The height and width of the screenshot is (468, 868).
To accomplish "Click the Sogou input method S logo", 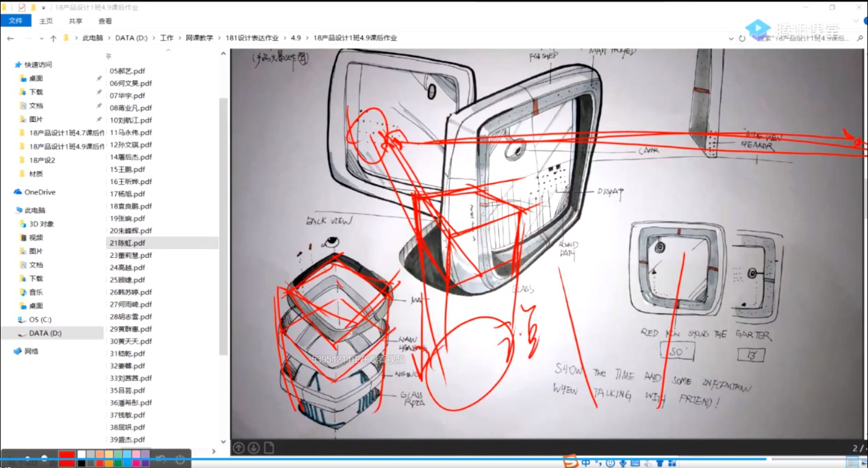I will [x=570, y=462].
